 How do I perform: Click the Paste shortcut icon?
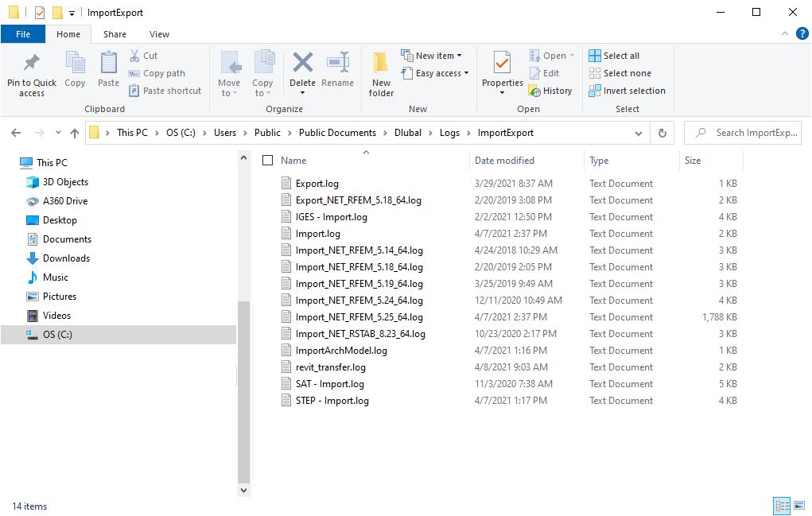[165, 90]
